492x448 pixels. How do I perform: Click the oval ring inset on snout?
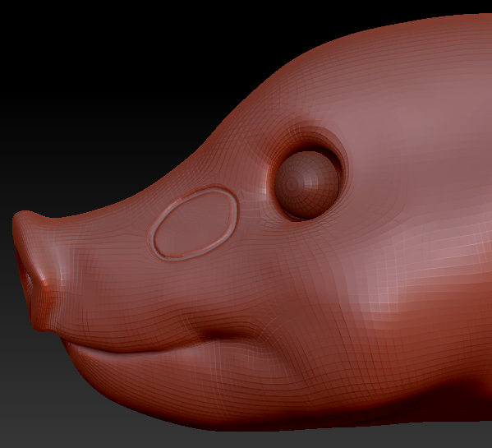tap(195, 224)
